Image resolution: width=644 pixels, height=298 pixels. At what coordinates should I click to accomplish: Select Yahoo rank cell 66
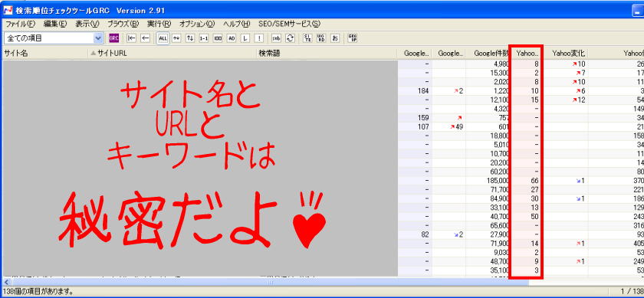[x=534, y=180]
